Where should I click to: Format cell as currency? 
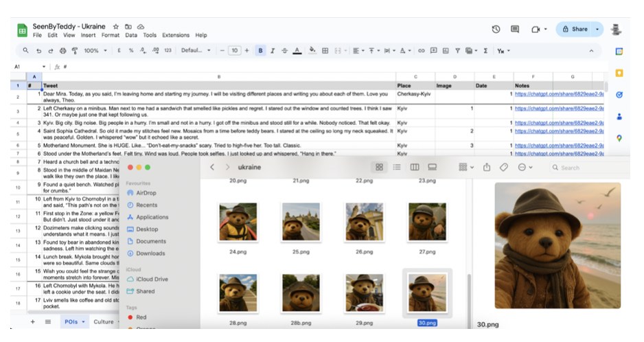pyautogui.click(x=119, y=51)
